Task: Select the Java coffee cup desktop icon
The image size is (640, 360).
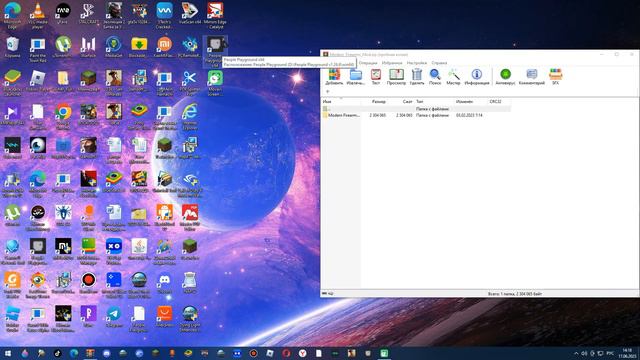Action: click(139, 249)
